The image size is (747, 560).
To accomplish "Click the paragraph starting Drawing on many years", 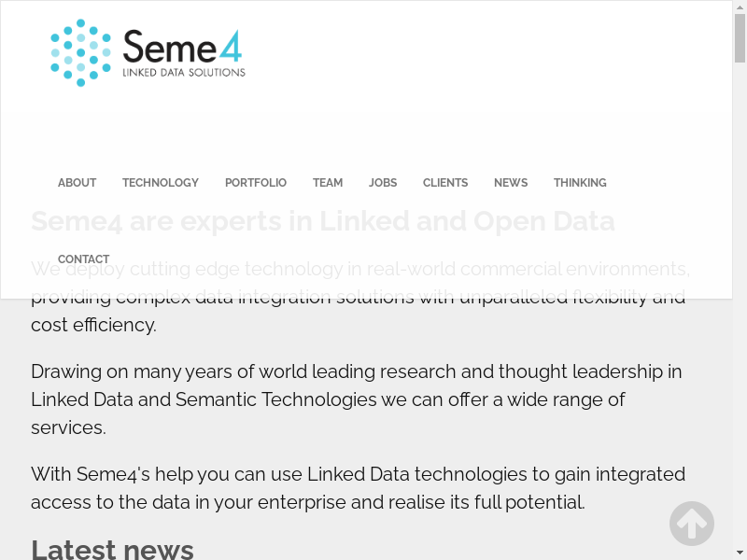I will pyautogui.click(x=356, y=399).
